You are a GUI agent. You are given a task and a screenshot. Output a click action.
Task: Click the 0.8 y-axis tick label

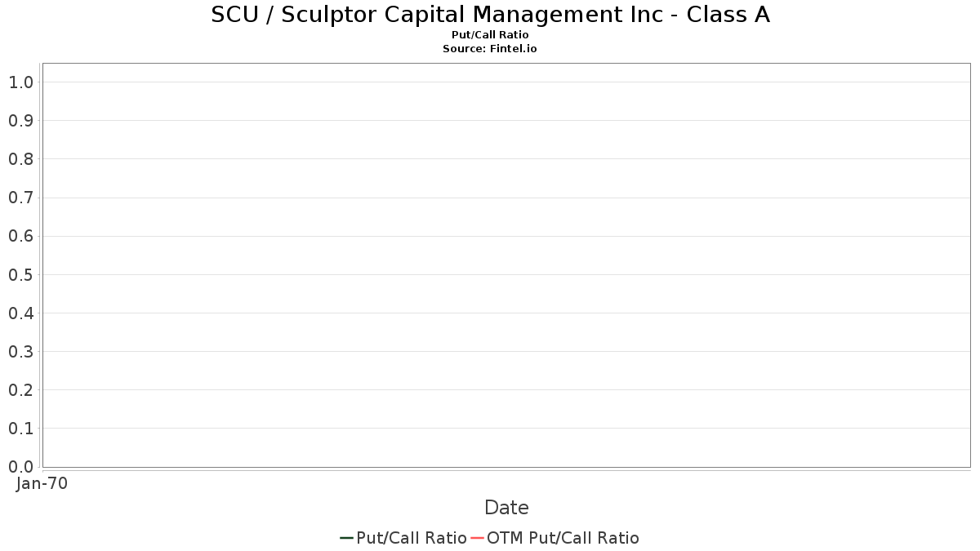[21, 158]
